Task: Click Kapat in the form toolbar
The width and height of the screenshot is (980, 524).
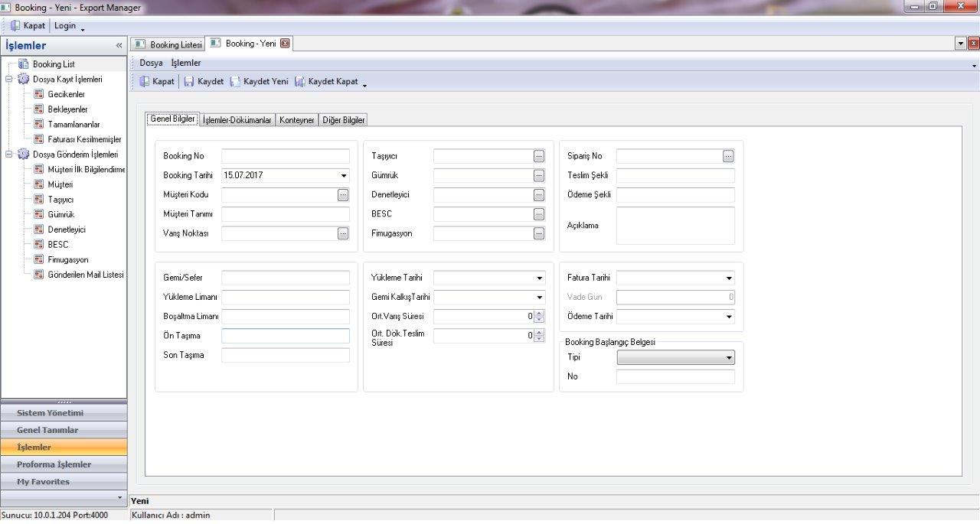Action: 157,82
